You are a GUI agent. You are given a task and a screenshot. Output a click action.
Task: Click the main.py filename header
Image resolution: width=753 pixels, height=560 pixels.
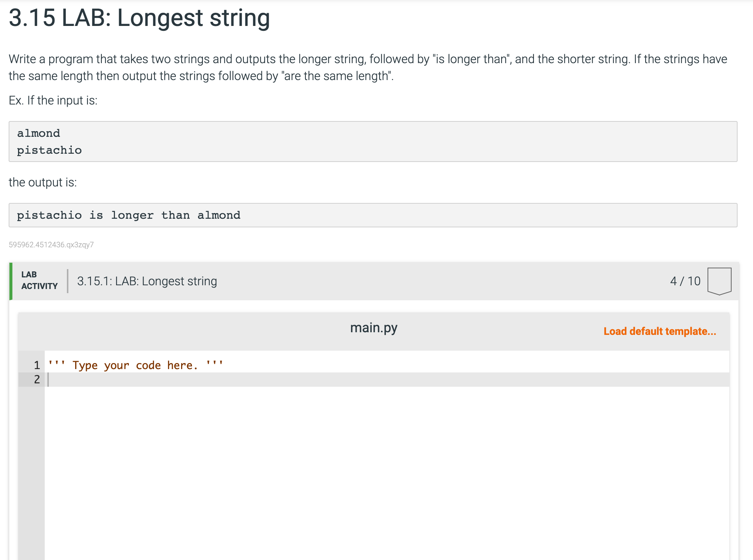click(x=373, y=327)
